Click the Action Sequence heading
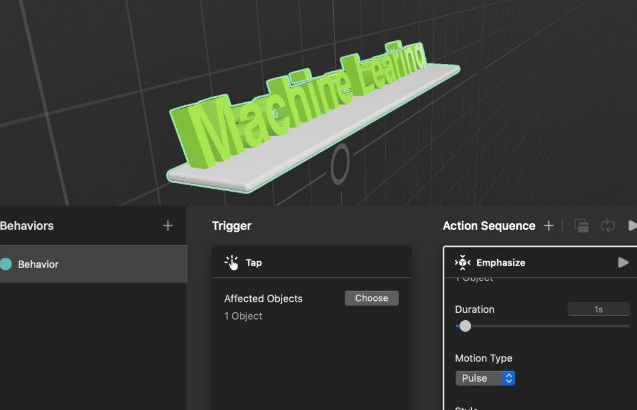The image size is (637, 410). 489,226
